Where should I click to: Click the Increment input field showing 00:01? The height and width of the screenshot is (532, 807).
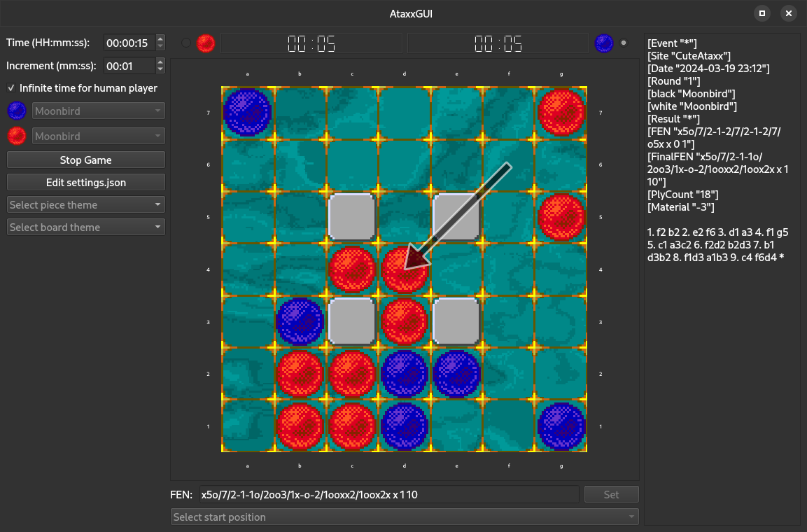[129, 66]
